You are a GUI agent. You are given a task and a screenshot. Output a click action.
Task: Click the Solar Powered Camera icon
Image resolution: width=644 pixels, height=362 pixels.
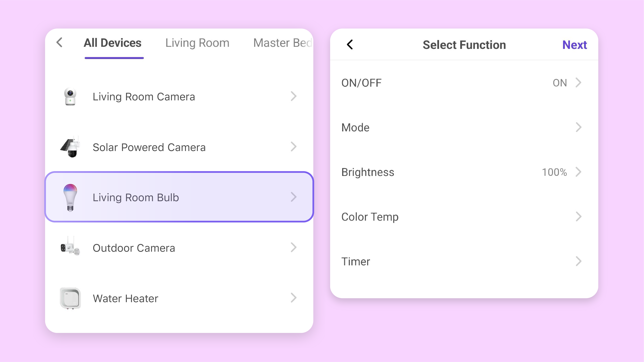pos(70,147)
